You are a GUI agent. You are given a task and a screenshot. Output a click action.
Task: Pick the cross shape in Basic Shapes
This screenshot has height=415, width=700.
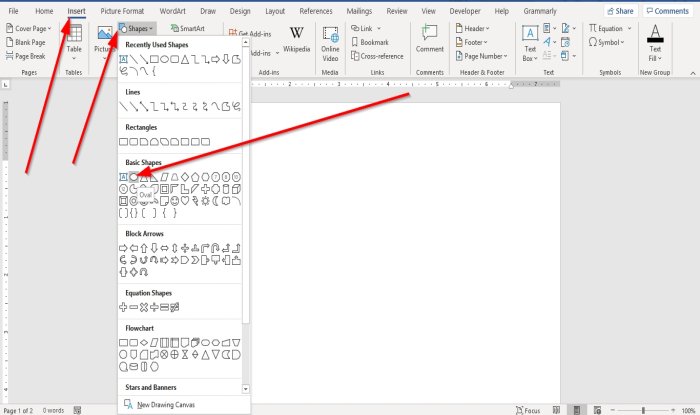[x=205, y=189]
